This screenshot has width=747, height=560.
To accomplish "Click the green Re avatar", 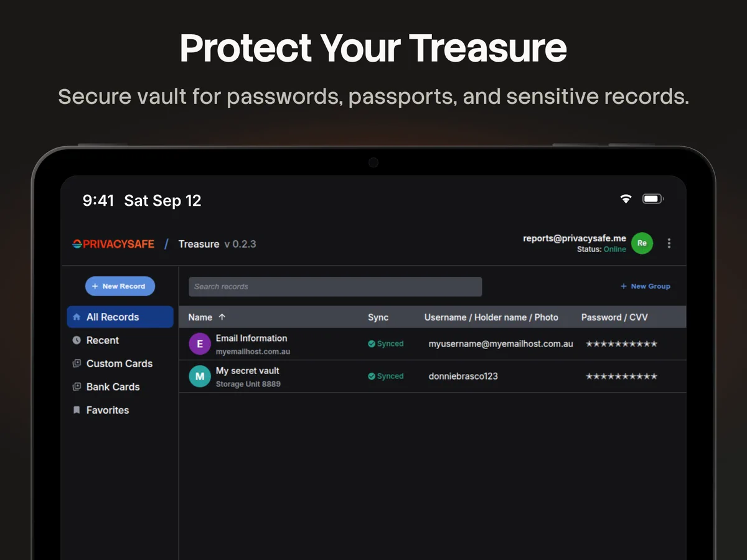I will pos(642,243).
